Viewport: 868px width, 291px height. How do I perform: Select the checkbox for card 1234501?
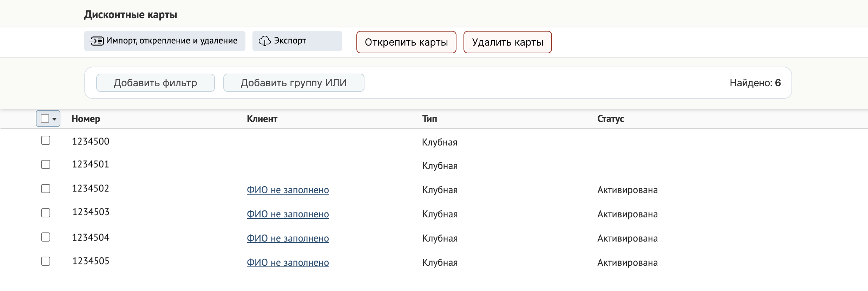[x=46, y=164]
